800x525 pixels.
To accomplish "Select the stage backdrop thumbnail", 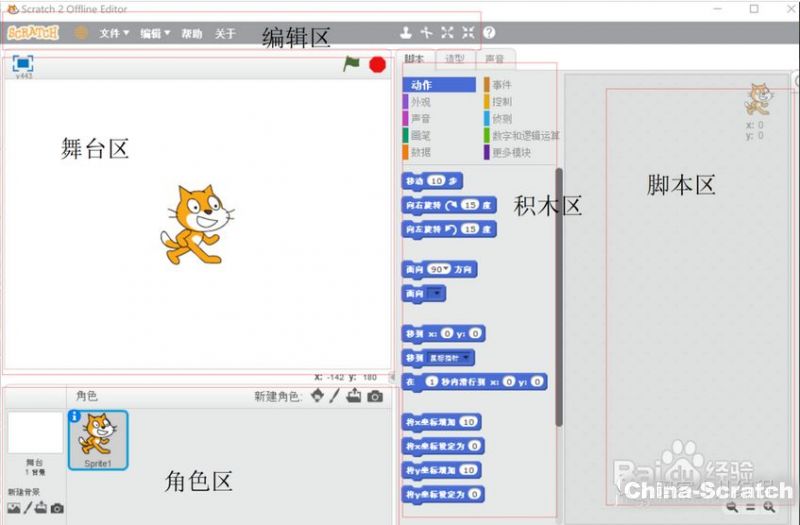I will click(35, 433).
